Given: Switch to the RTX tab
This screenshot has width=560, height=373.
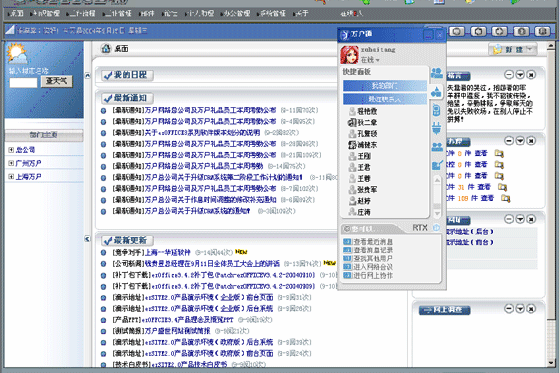Looking at the screenshot, I should click(x=420, y=228).
